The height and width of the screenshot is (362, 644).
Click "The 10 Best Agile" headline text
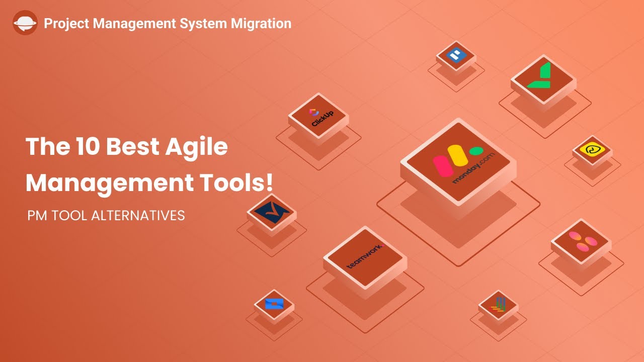click(x=127, y=146)
